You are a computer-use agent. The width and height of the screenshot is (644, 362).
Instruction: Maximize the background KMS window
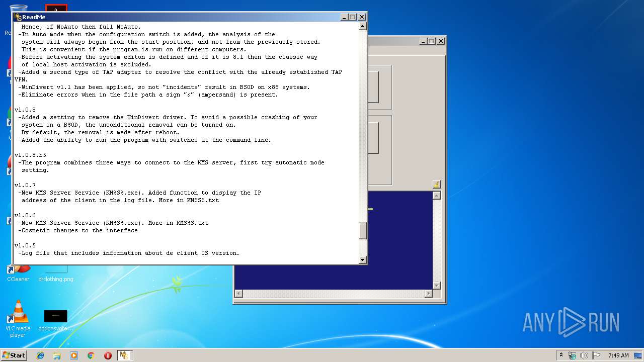(x=432, y=41)
